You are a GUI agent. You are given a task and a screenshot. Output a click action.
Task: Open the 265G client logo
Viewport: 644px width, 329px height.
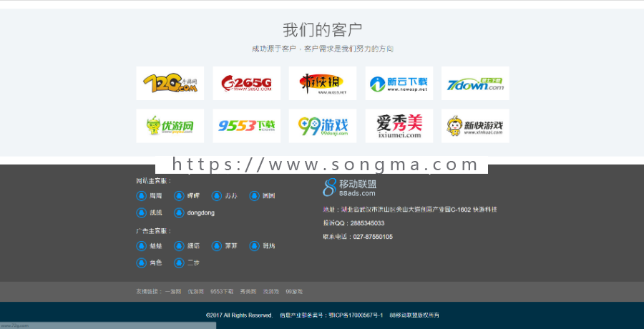246,84
